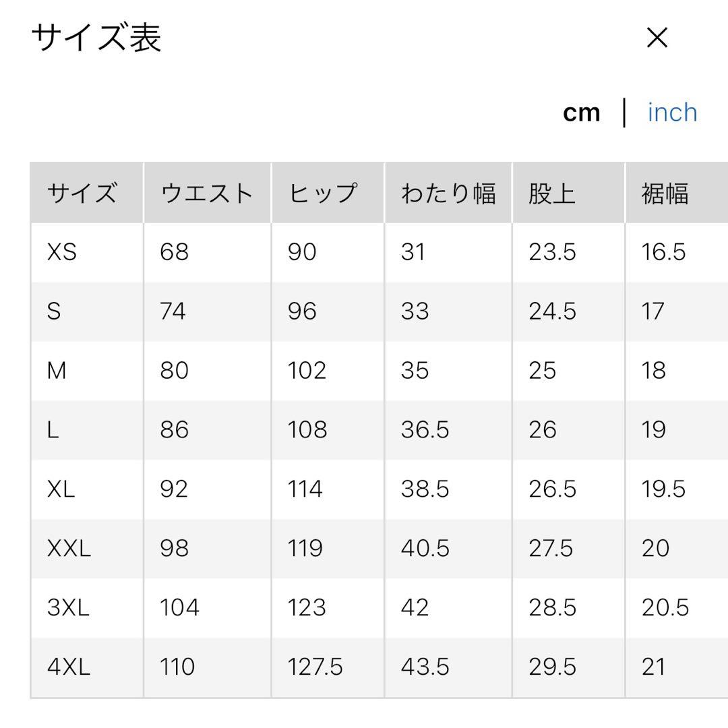Select the 4XL size row label
The height and width of the screenshot is (728, 728).
click(x=68, y=667)
